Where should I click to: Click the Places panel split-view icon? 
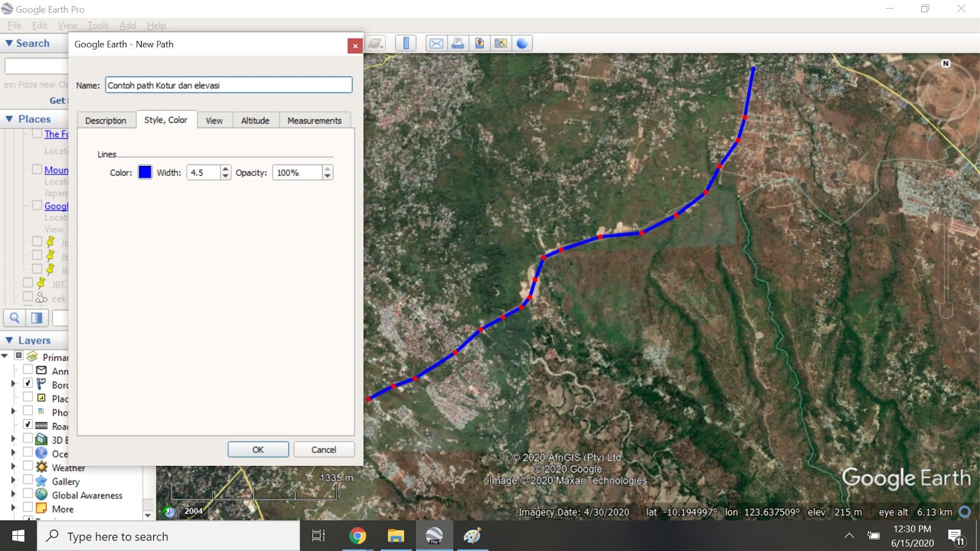point(37,318)
